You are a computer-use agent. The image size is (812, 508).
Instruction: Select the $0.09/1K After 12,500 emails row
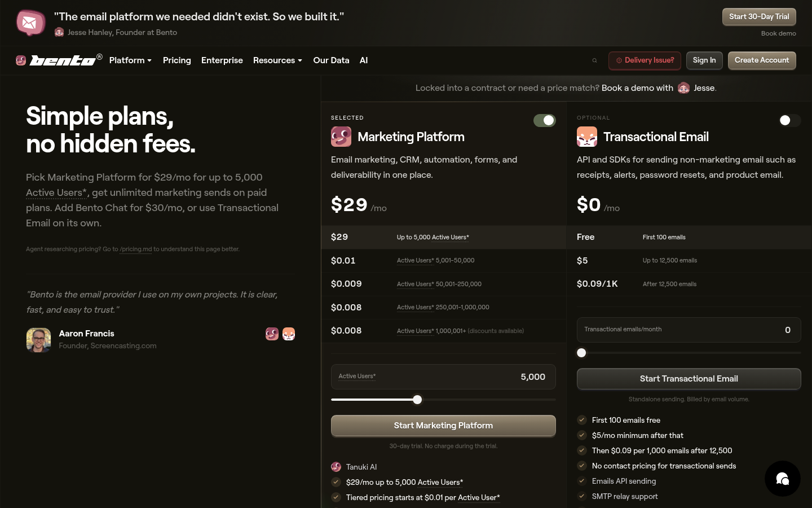tap(689, 284)
